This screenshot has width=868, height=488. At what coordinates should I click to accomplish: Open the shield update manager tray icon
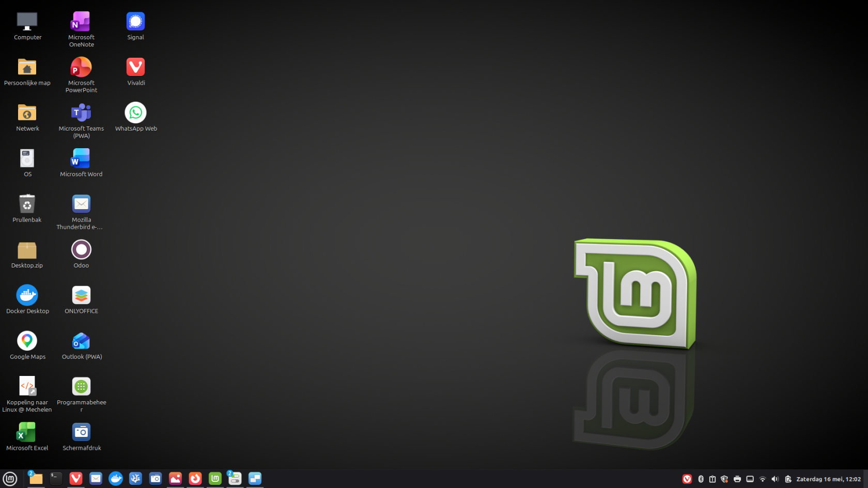[x=724, y=479]
